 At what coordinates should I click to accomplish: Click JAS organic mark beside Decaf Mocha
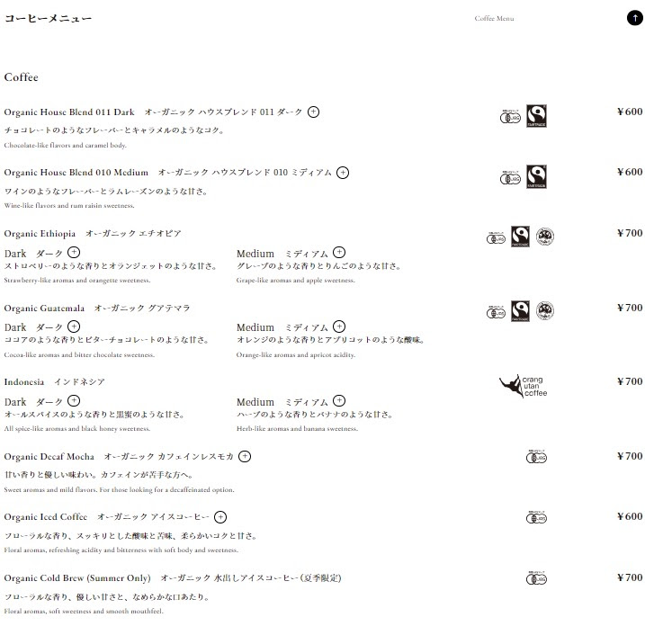pyautogui.click(x=536, y=457)
